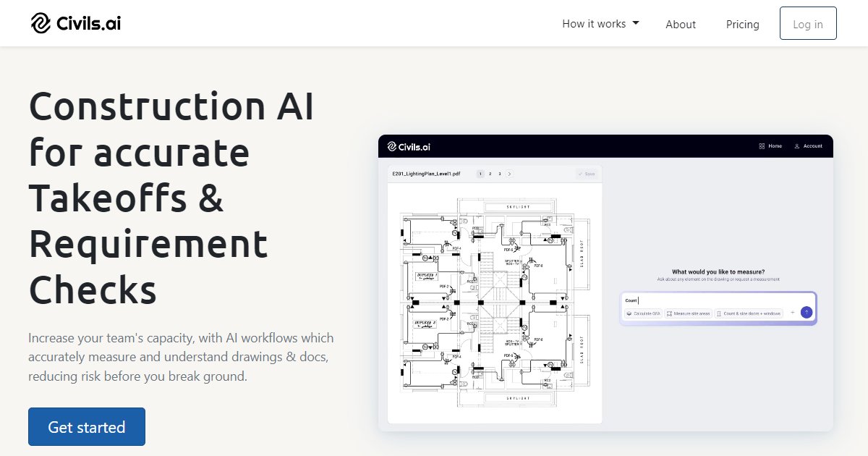Click the Count & size doors + windows chip
This screenshot has width=868, height=456.
(749, 313)
